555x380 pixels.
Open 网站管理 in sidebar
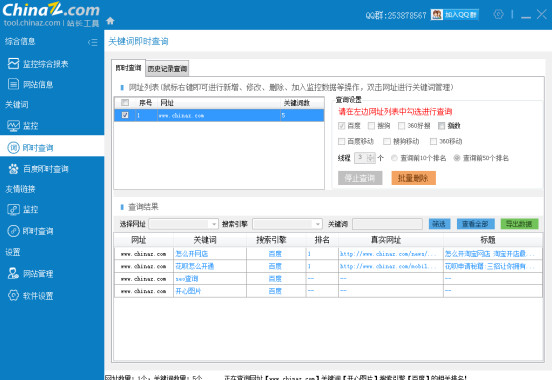(x=38, y=274)
